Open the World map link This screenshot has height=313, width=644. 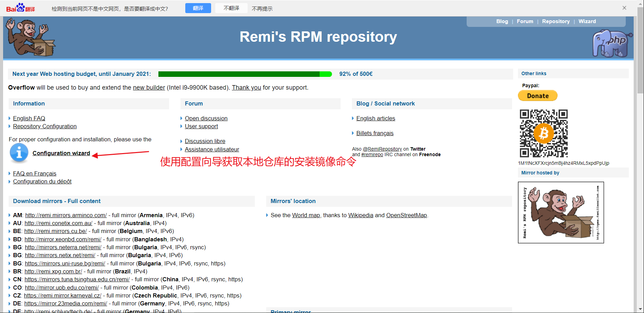[x=306, y=215]
